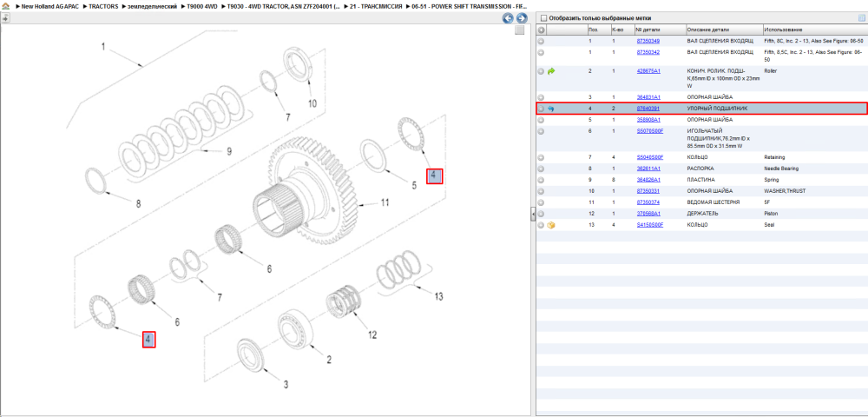Enable 'Отобразить только выбранные метки' checkbox
Viewport: 868px width, 417px height.
[x=543, y=18]
